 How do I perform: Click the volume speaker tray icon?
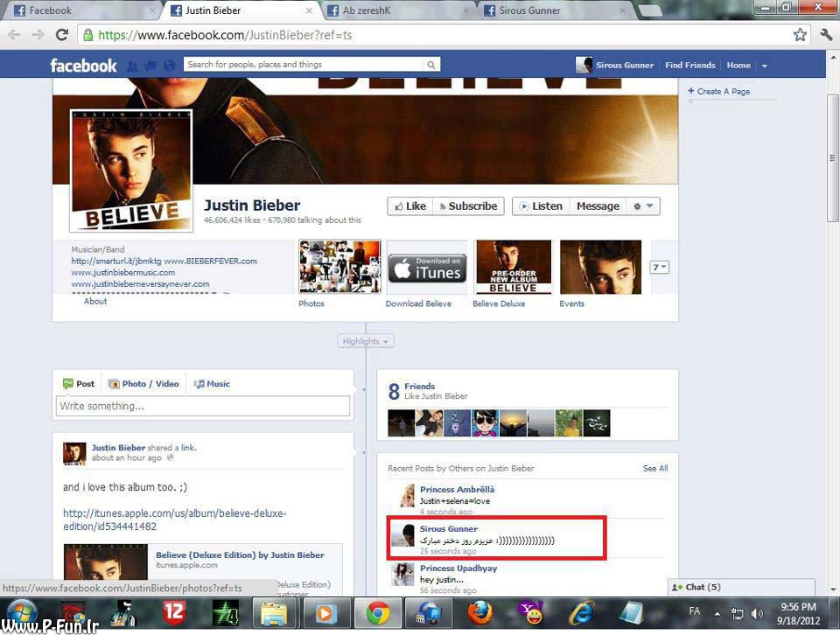point(757,614)
